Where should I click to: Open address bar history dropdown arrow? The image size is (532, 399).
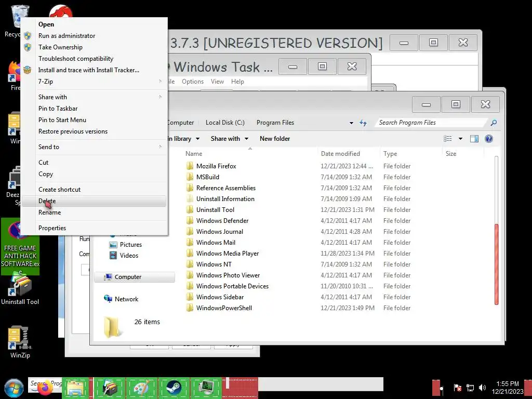352,123
